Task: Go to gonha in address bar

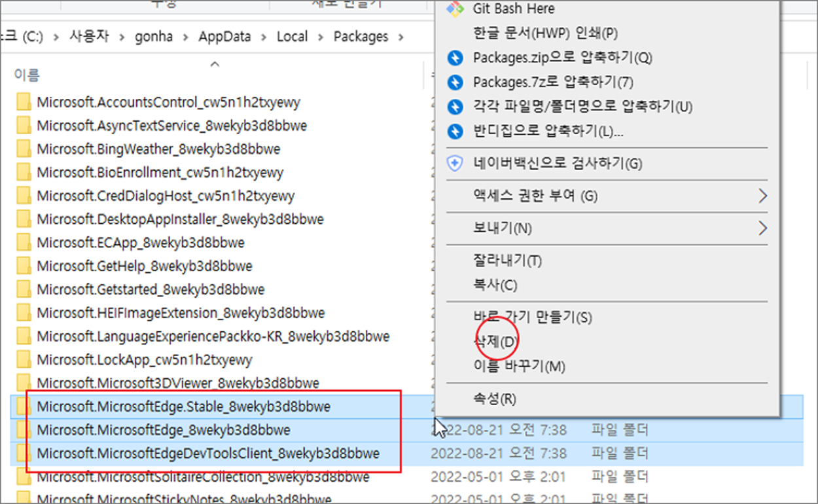Action: [x=154, y=37]
